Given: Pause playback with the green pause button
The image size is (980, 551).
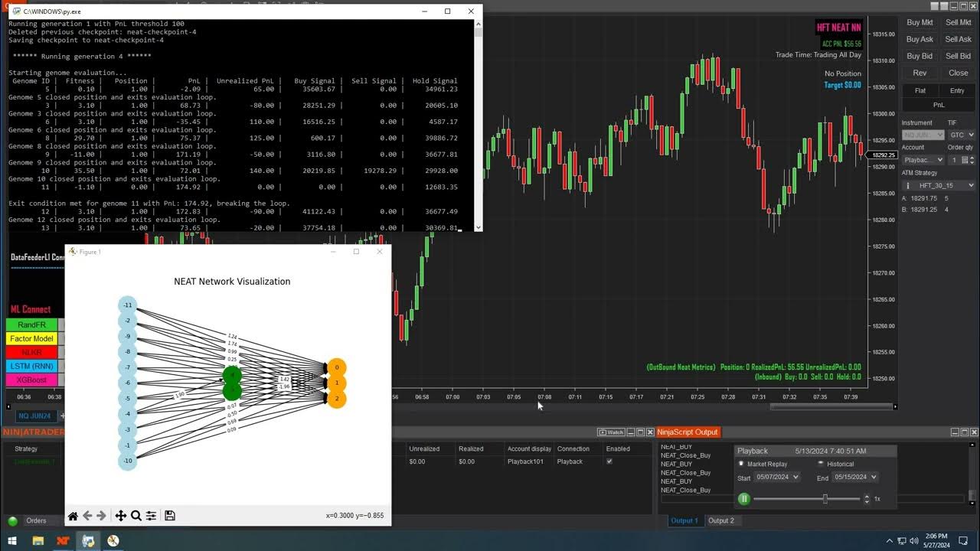Looking at the screenshot, I should click(743, 499).
